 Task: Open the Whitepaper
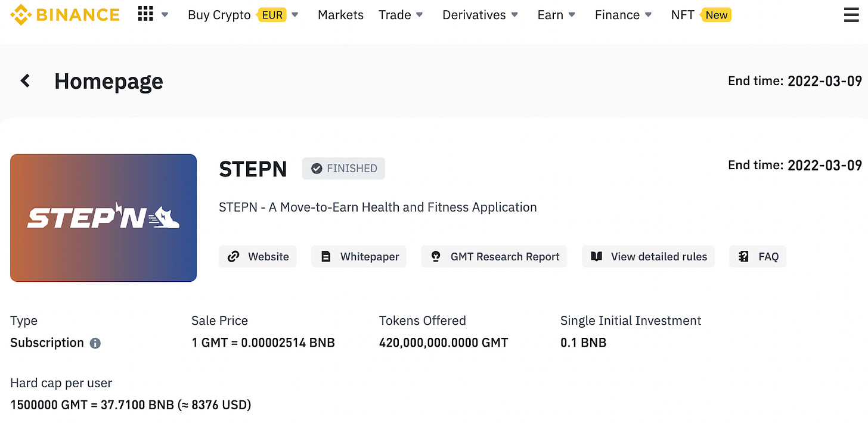(x=359, y=256)
